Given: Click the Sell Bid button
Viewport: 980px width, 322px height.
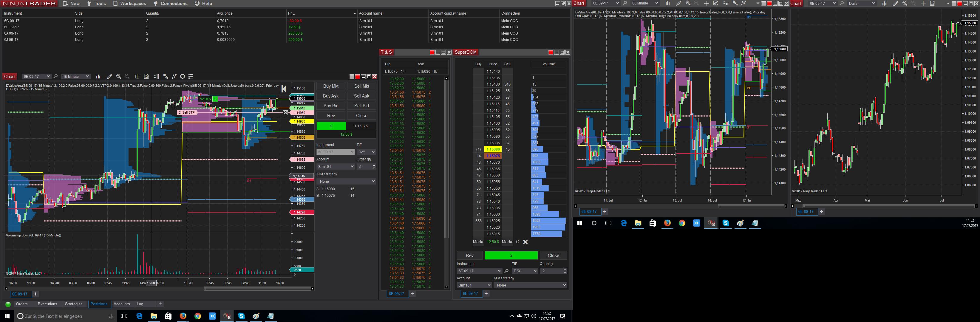Looking at the screenshot, I should tap(361, 106).
